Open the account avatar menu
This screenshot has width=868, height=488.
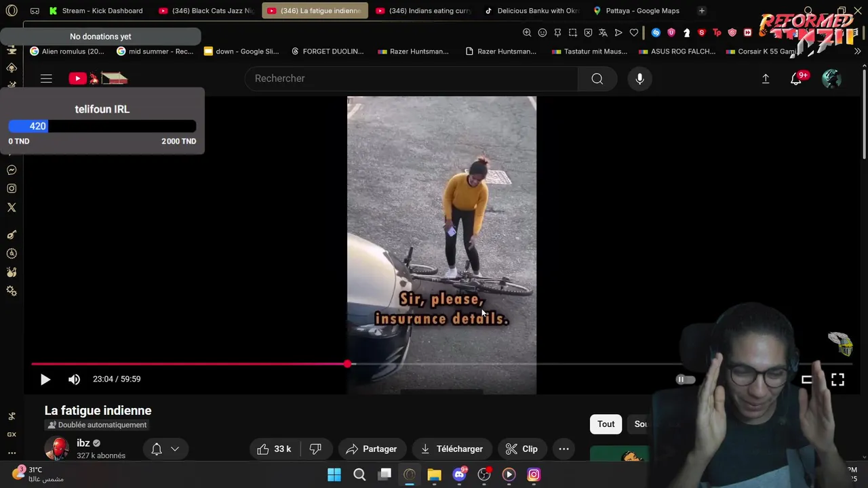[x=831, y=79]
